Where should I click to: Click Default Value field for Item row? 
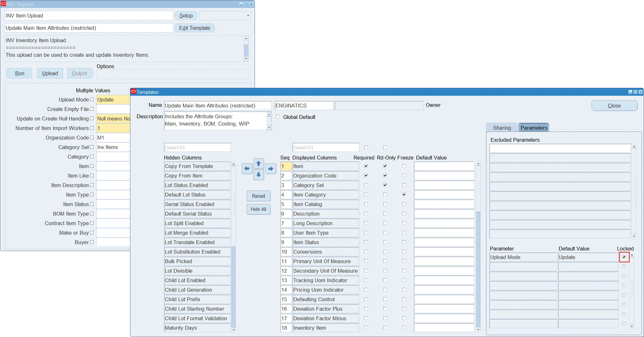click(444, 166)
